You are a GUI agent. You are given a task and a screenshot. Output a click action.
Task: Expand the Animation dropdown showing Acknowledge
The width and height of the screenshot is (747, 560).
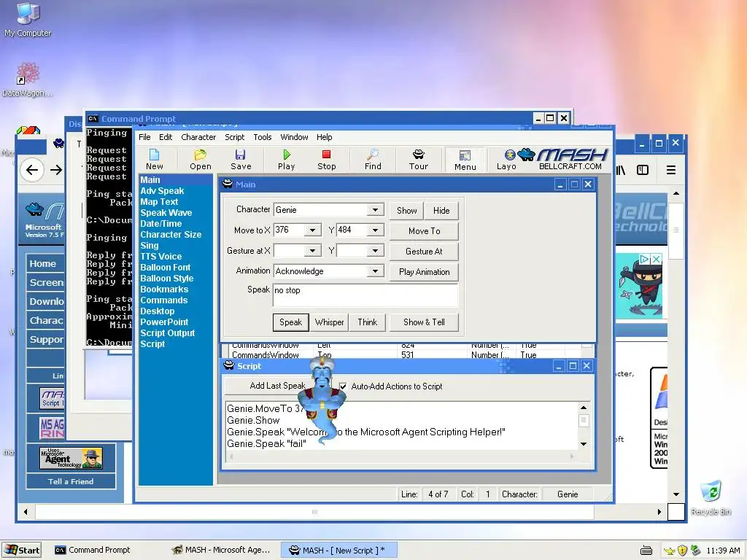point(376,271)
